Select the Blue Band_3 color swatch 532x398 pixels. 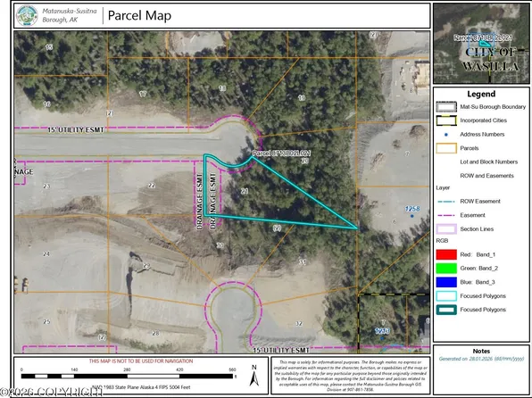click(446, 282)
